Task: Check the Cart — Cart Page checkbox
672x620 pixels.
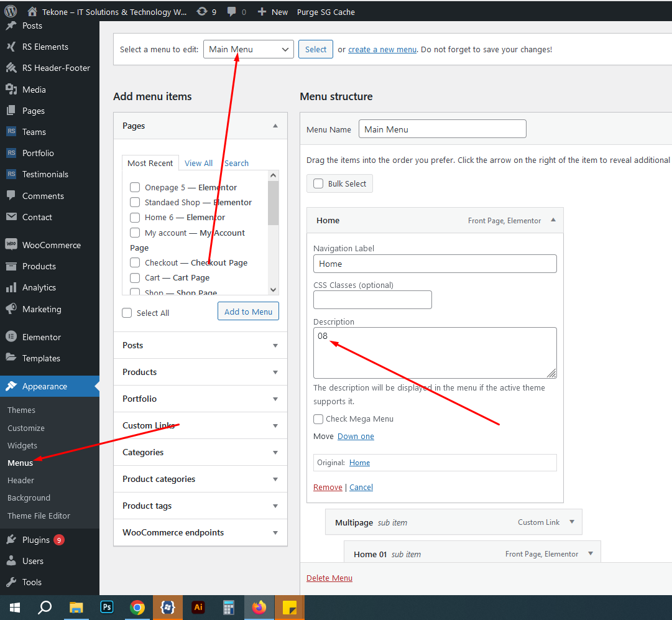Action: click(x=135, y=278)
